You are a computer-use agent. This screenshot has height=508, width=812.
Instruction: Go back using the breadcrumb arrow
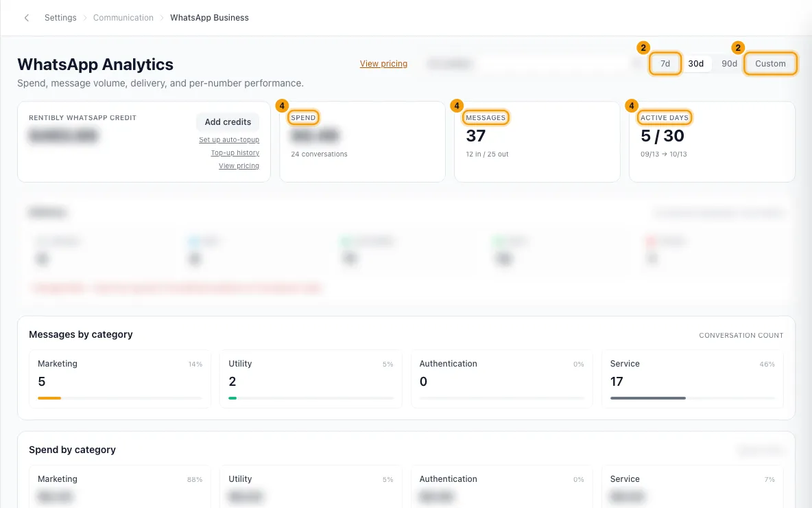point(27,18)
